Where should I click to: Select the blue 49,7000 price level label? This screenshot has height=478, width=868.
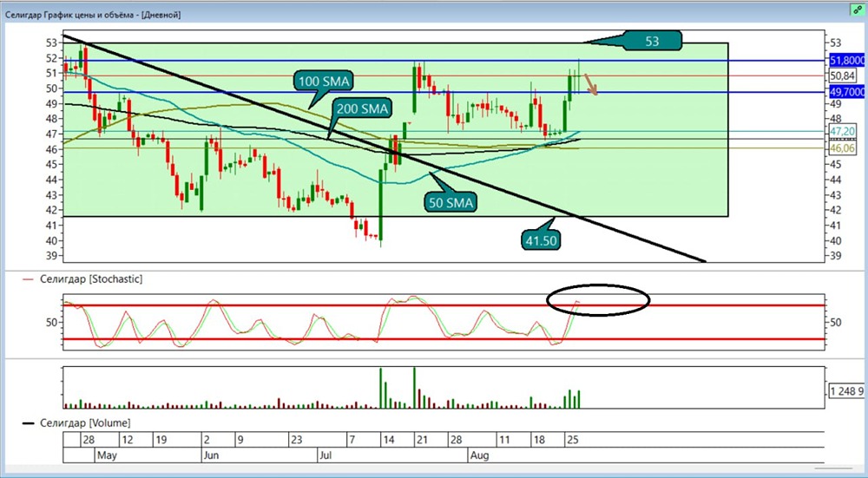coord(847,93)
